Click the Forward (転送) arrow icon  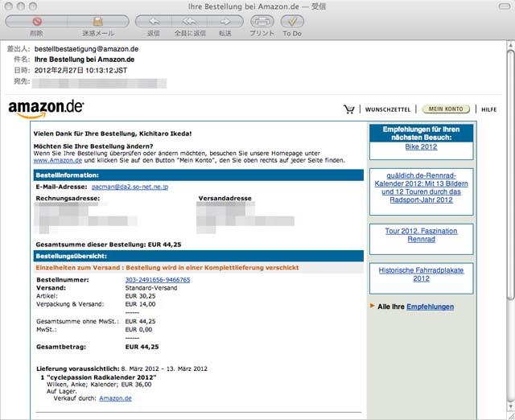pyautogui.click(x=225, y=22)
